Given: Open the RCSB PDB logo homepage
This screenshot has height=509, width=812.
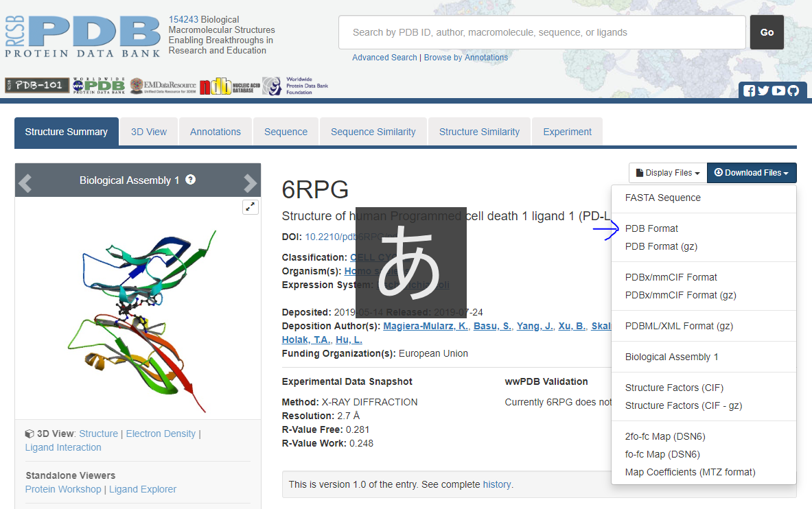Looking at the screenshot, I should click(x=83, y=36).
